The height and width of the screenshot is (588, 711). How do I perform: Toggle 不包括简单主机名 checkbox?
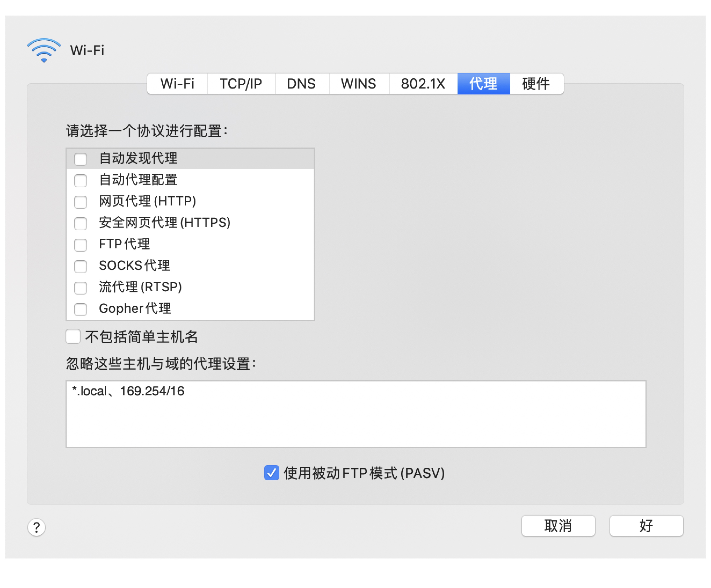73,337
